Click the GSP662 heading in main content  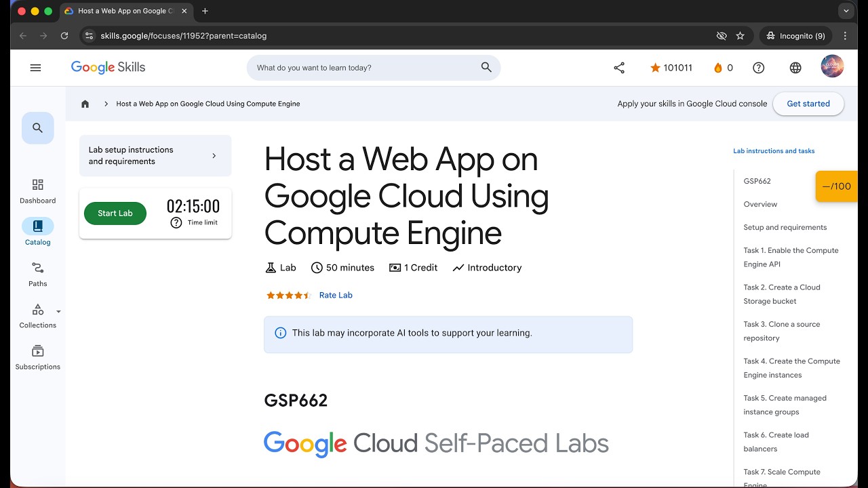pos(296,401)
